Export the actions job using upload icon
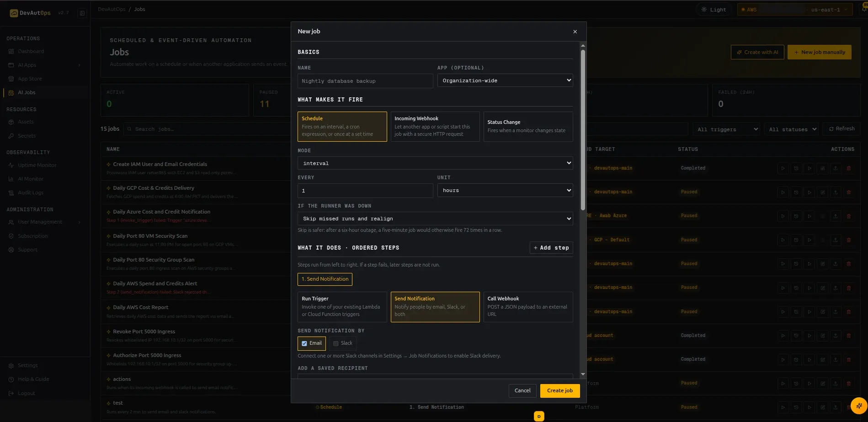This screenshot has height=422, width=868. (x=836, y=383)
